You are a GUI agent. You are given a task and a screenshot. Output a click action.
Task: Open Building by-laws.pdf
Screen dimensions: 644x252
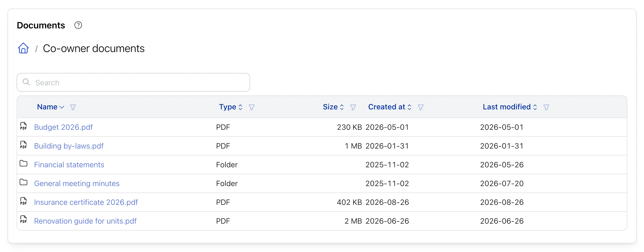69,146
